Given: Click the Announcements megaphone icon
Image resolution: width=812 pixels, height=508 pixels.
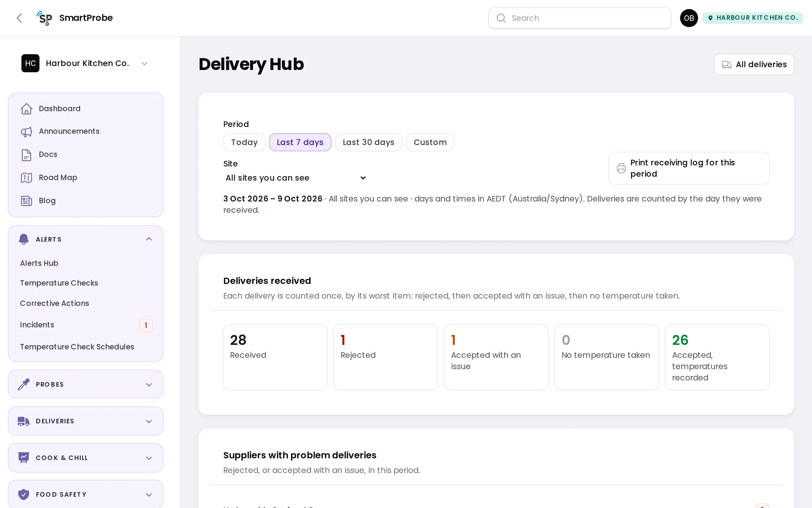Looking at the screenshot, I should [27, 132].
